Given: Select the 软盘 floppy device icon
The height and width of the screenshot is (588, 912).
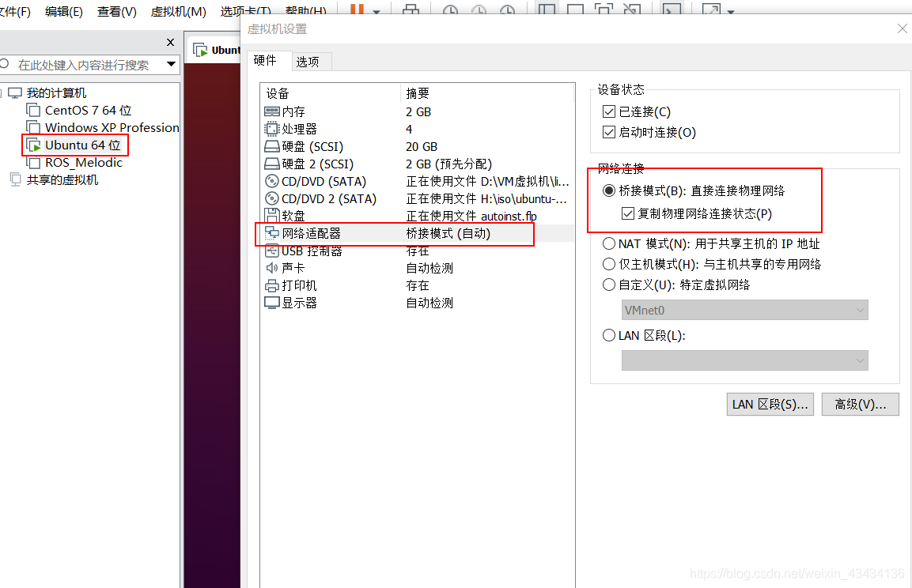Looking at the screenshot, I should (271, 216).
